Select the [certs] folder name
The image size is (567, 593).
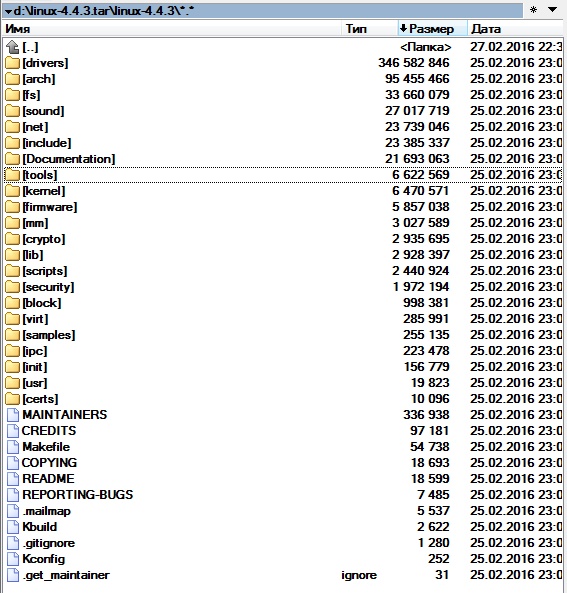pos(40,399)
